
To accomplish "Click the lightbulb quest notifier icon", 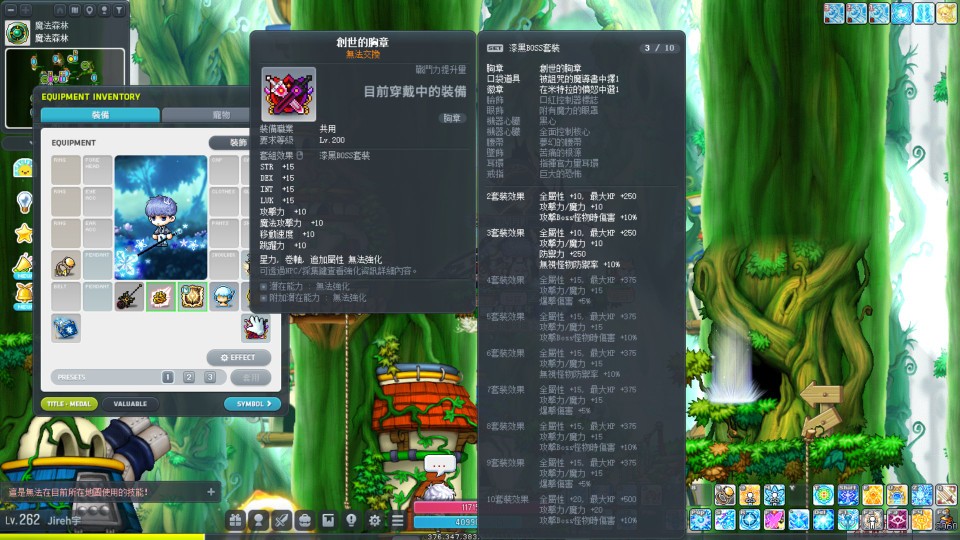I will 23,201.
